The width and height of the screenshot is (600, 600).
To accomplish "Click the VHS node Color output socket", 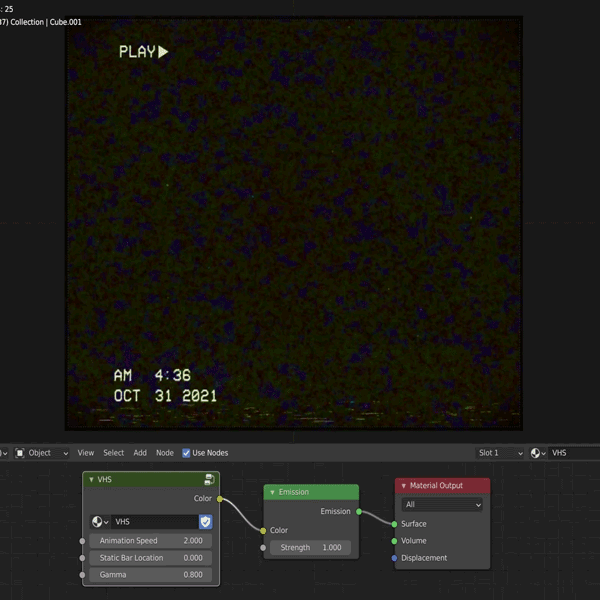I will click(220, 499).
